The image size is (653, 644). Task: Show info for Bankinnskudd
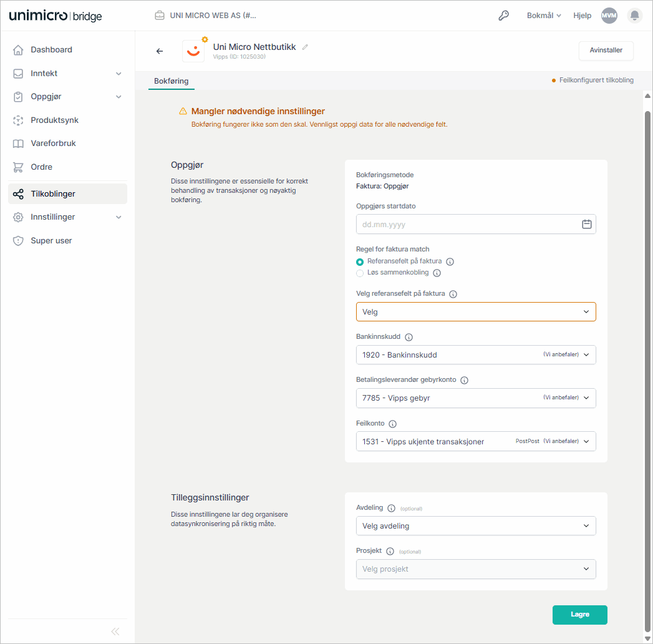pos(409,337)
